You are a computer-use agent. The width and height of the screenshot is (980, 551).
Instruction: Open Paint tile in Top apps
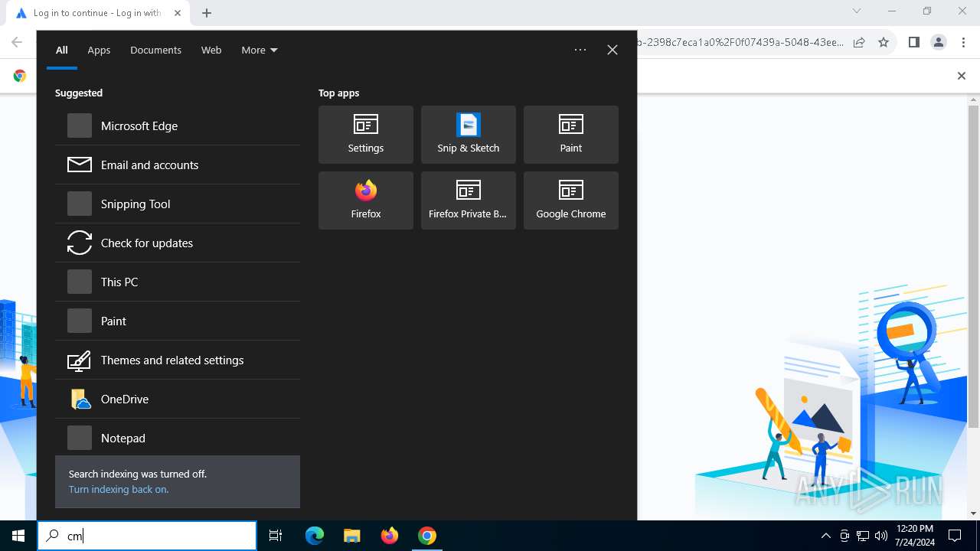[x=571, y=135]
